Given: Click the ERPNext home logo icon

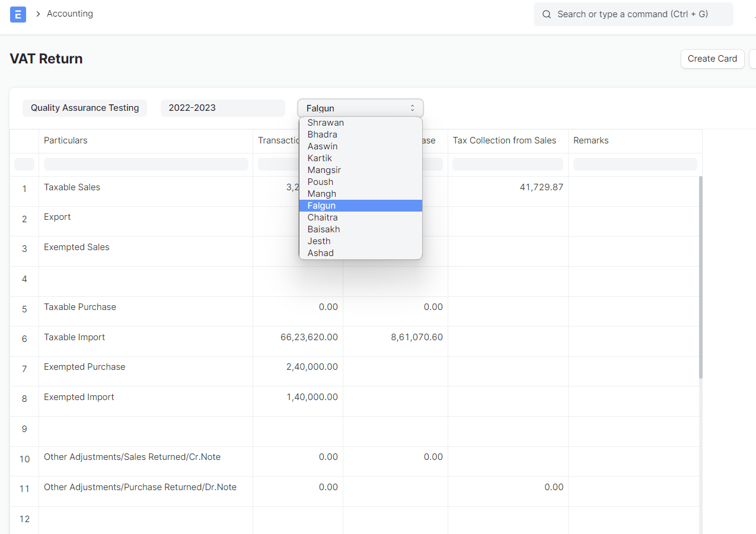Looking at the screenshot, I should pos(18,14).
